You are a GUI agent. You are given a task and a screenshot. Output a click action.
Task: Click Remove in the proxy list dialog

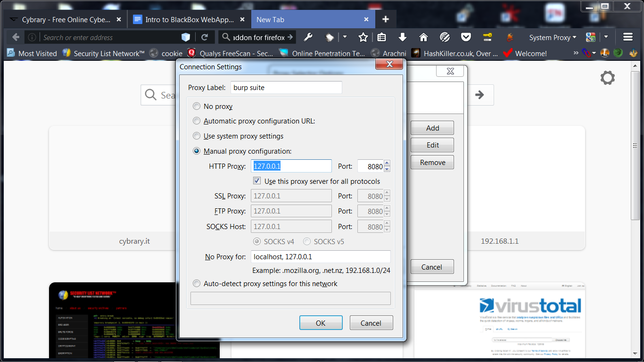pos(432,162)
